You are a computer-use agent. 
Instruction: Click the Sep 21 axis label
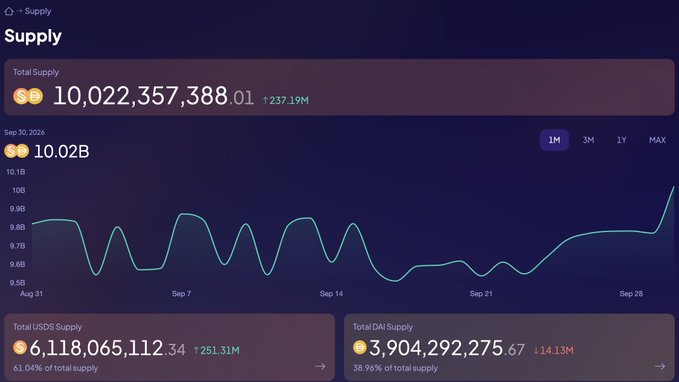click(x=481, y=294)
